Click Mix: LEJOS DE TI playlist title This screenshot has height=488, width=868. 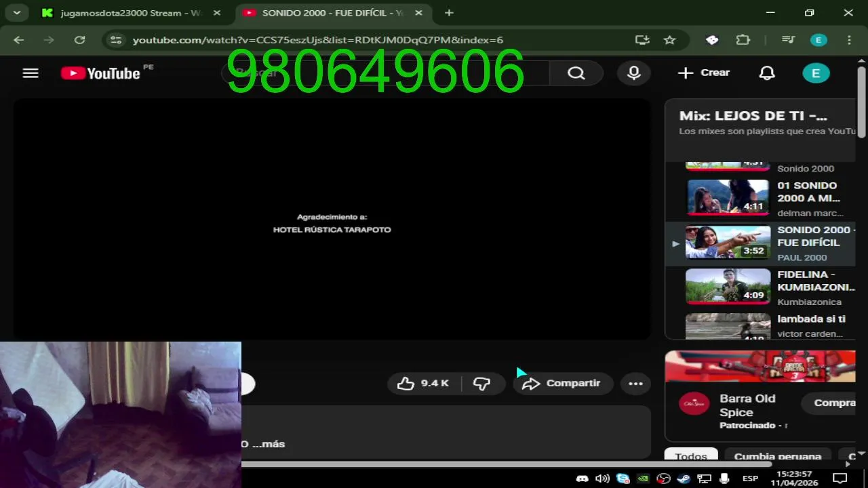[753, 116]
